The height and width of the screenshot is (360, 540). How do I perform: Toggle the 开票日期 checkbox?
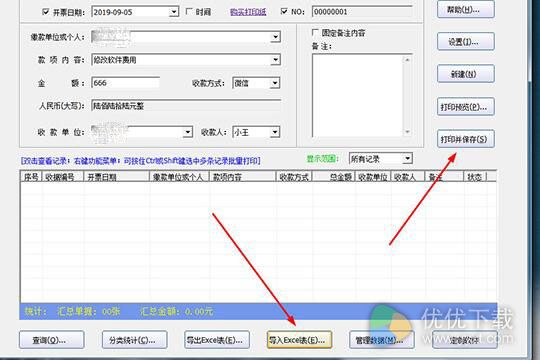pyautogui.click(x=45, y=12)
